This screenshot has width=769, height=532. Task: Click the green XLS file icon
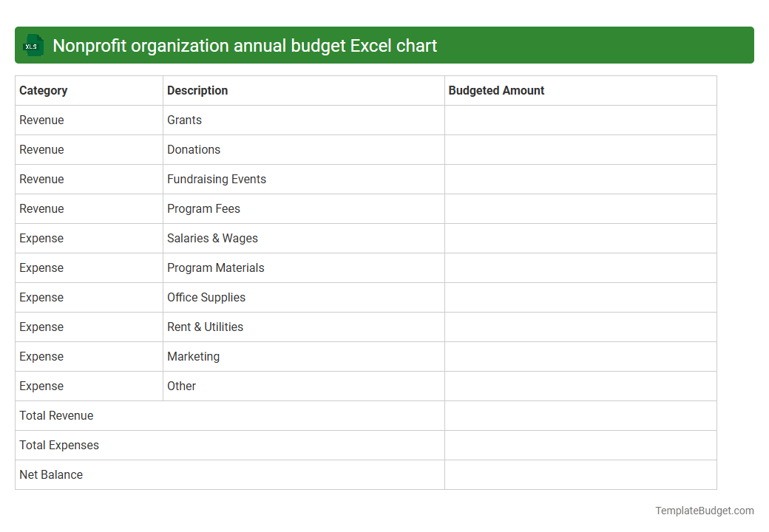coord(33,45)
